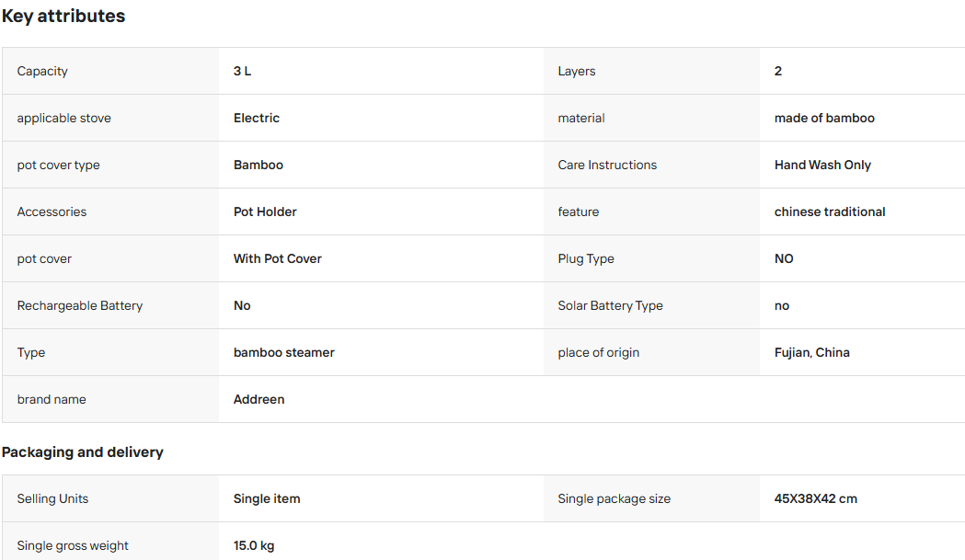Select the Capacity value 3 L
The image size is (965, 560).
pyautogui.click(x=243, y=72)
